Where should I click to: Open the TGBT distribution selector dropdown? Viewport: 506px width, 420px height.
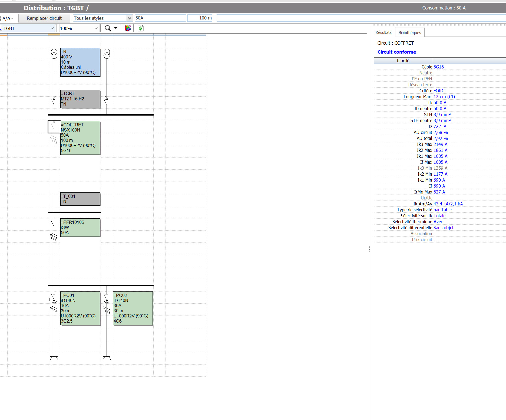(52, 28)
